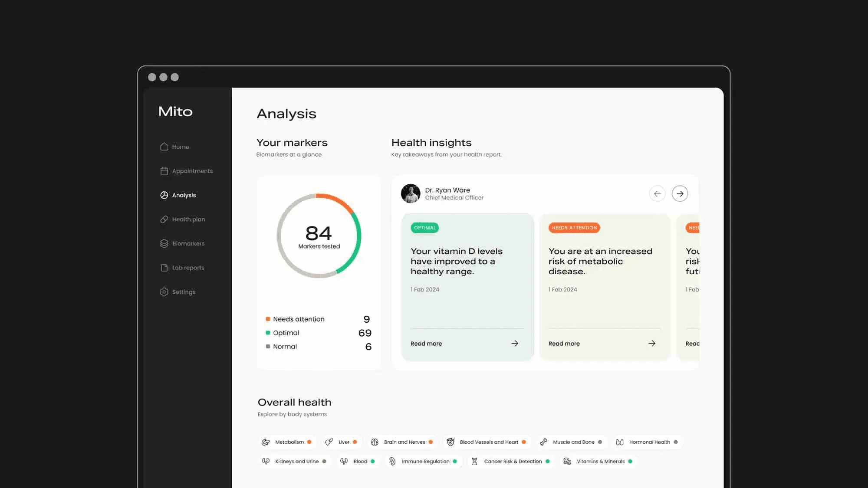Select the Home icon in the sidebar
This screenshot has width=868, height=488.
[164, 147]
